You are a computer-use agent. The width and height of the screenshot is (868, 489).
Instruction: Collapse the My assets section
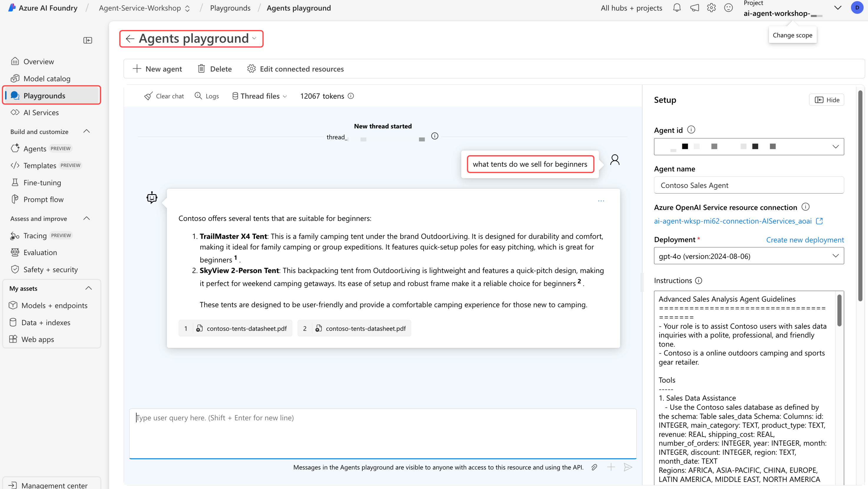pos(89,288)
